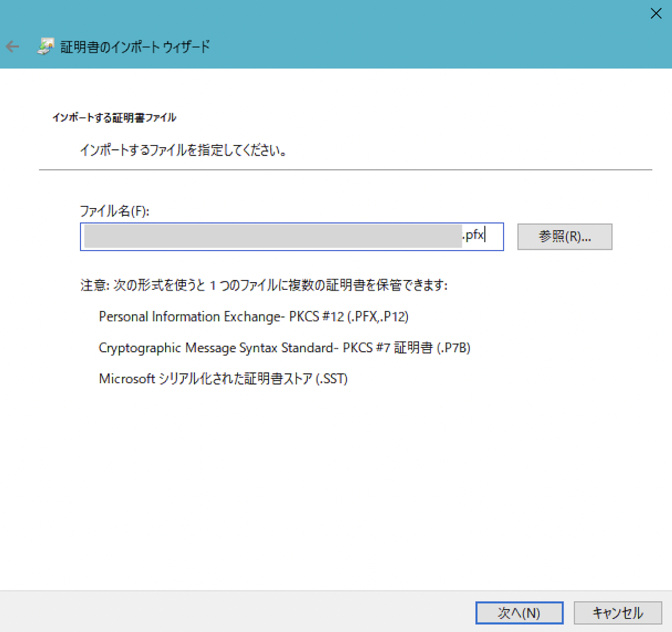
Task: Click the インポートするファイルを指定してください instruction text
Action: tap(184, 150)
